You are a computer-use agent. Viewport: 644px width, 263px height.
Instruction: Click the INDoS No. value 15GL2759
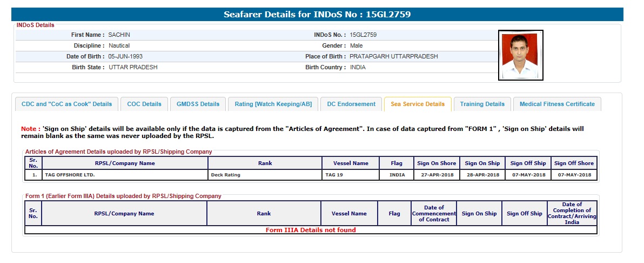(363, 35)
